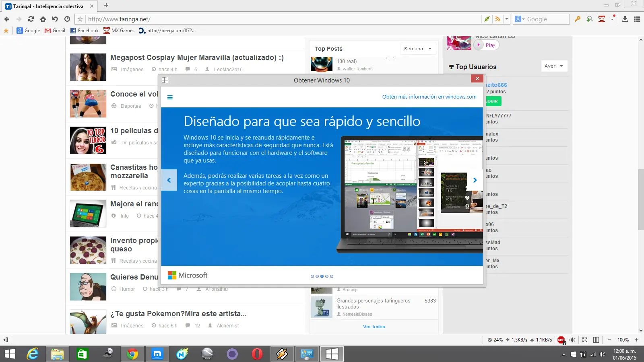Click the red MX Games toolbar icon
644x362 pixels.
point(602,19)
